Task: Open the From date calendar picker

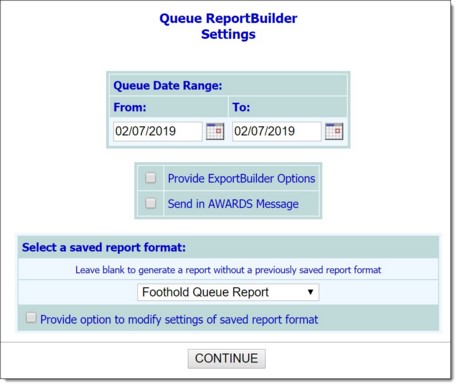Action: coord(215,131)
